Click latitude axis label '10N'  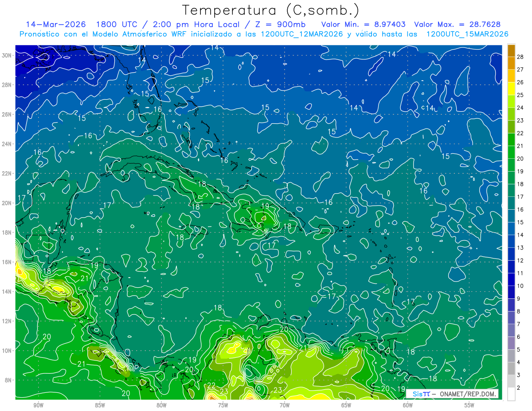[8, 351]
